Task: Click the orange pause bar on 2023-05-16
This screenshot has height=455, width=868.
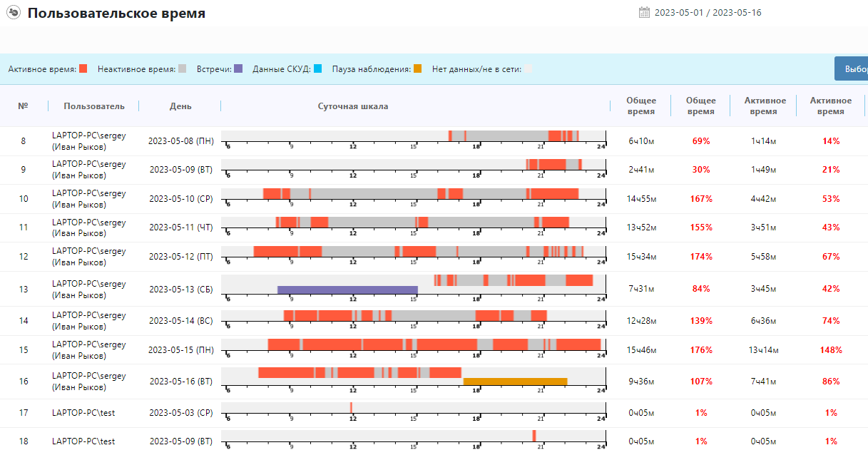Action: tap(515, 382)
